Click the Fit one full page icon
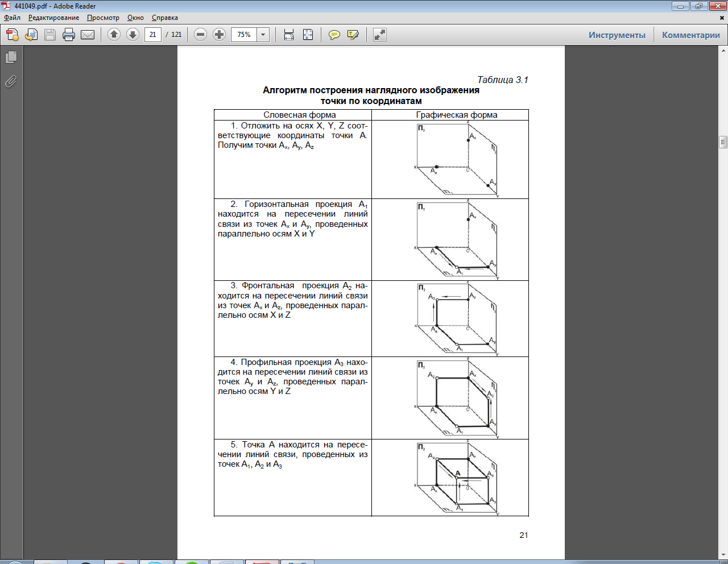The height and width of the screenshot is (564, 728). click(308, 35)
